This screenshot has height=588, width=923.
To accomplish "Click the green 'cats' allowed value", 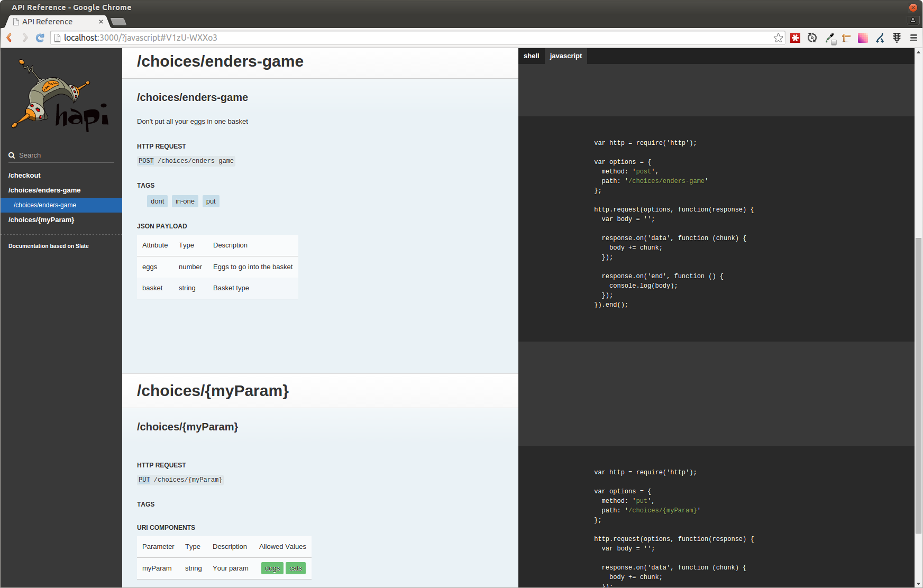I will click(296, 568).
